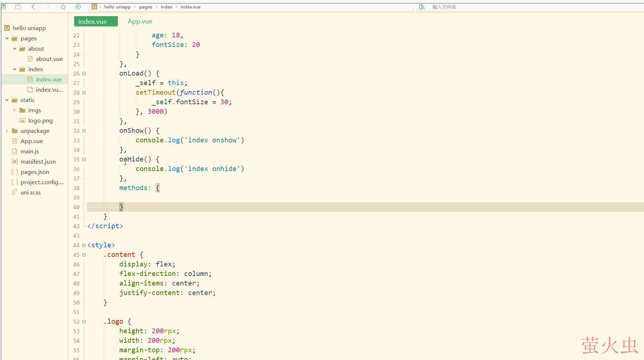Fold the onHide block at line 35
The height and width of the screenshot is (360, 644).
click(84, 159)
